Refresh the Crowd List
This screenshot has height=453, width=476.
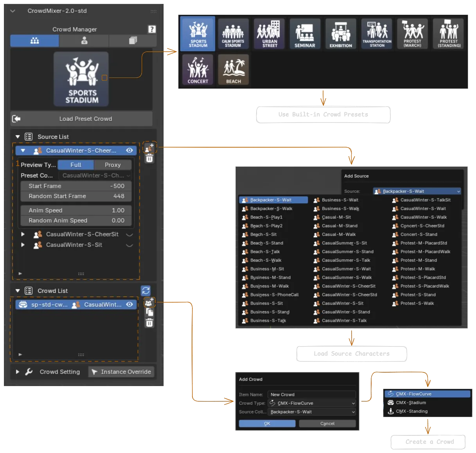point(146,291)
